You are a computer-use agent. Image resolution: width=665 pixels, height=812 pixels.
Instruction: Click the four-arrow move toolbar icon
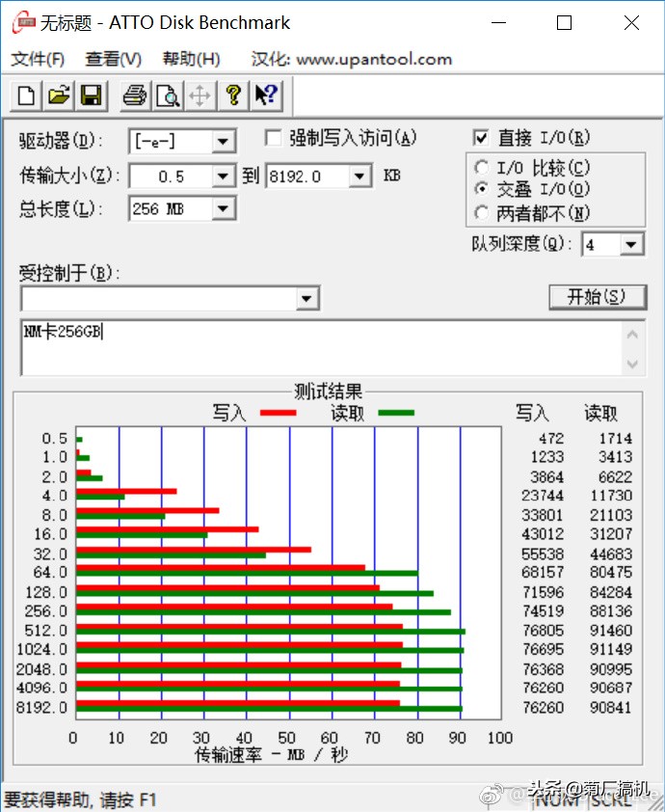tap(199, 95)
